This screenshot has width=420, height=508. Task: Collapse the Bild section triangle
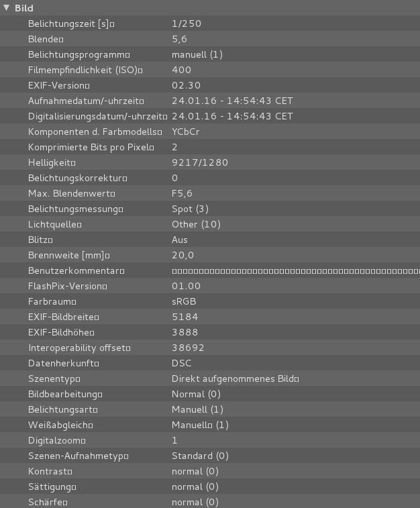click(x=7, y=8)
